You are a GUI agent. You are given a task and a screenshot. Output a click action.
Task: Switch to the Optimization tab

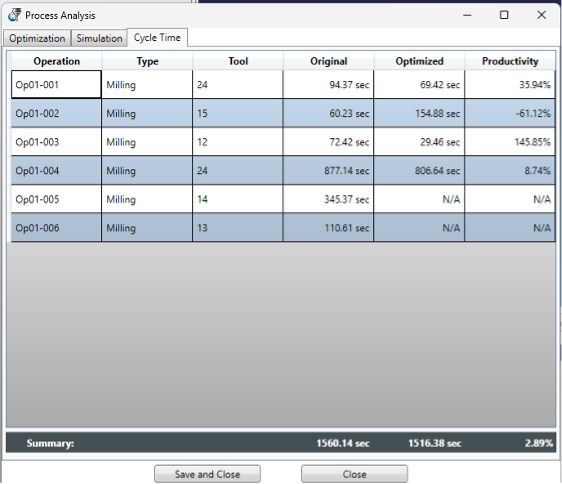tap(37, 38)
